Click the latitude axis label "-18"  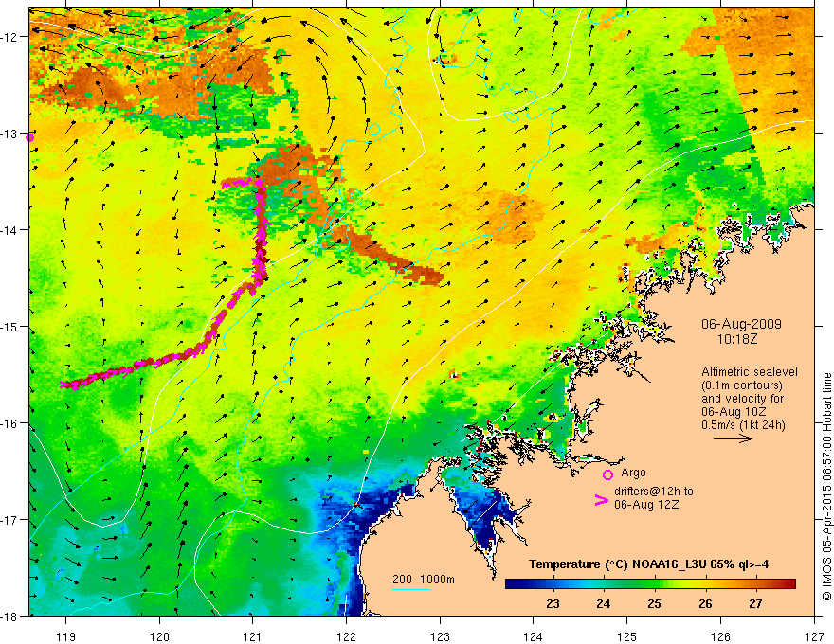[x=10, y=616]
